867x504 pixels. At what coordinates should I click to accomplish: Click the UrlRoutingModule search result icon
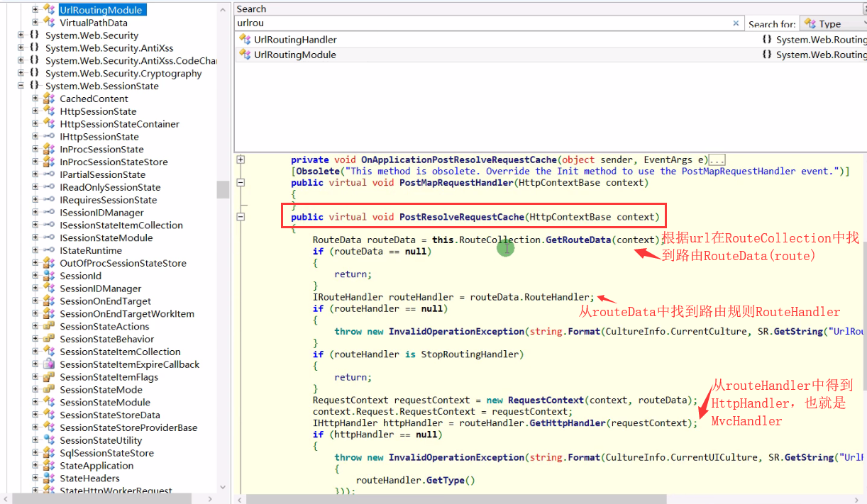(245, 55)
